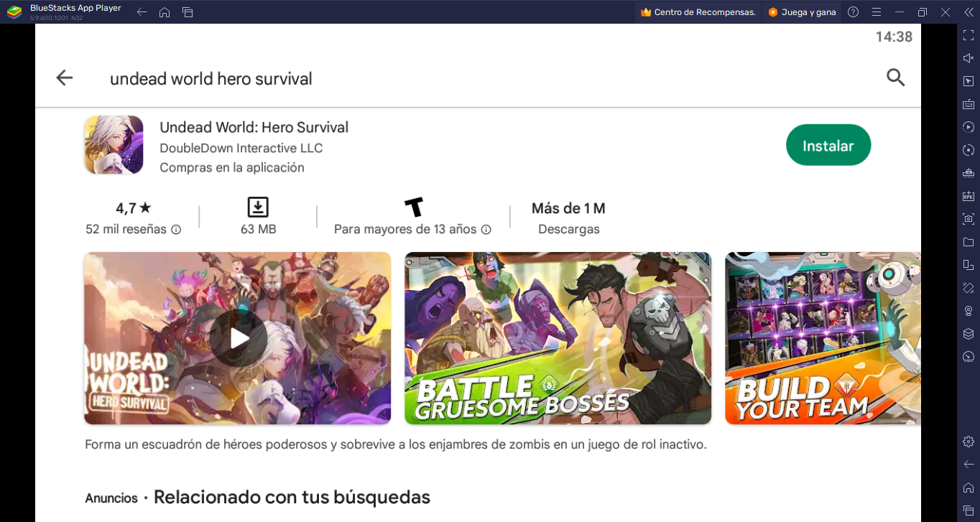
Task: Click the cursor lock icon in sidebar
Action: coord(969,81)
